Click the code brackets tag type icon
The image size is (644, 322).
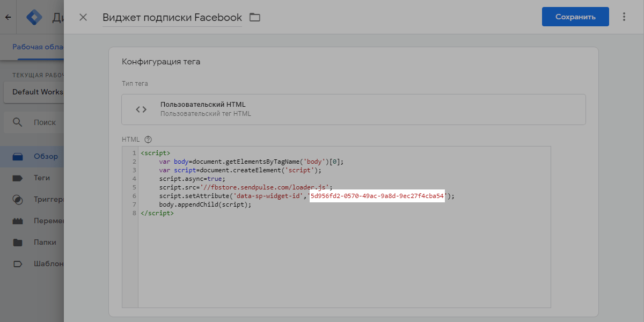[x=141, y=109]
